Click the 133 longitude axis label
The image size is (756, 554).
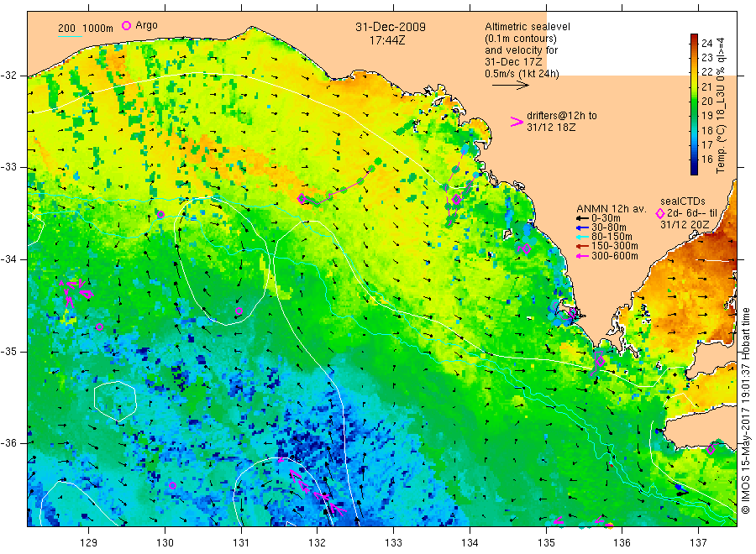pyautogui.click(x=393, y=543)
